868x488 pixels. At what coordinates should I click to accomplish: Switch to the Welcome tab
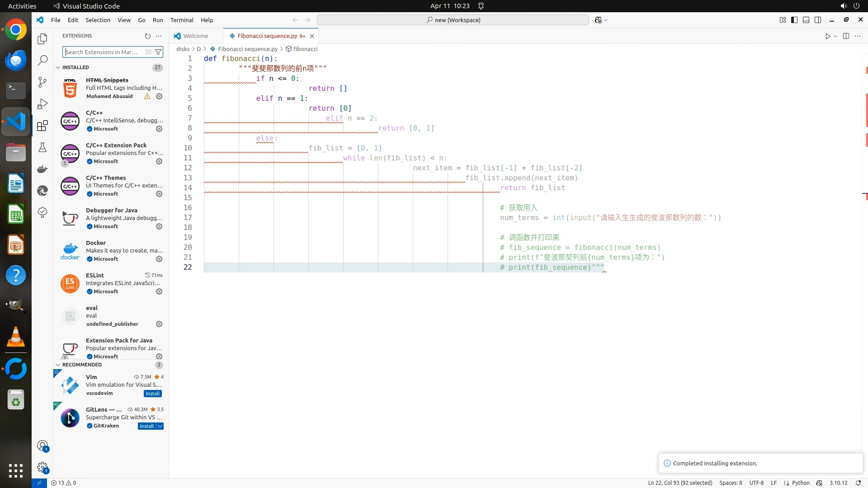(195, 36)
